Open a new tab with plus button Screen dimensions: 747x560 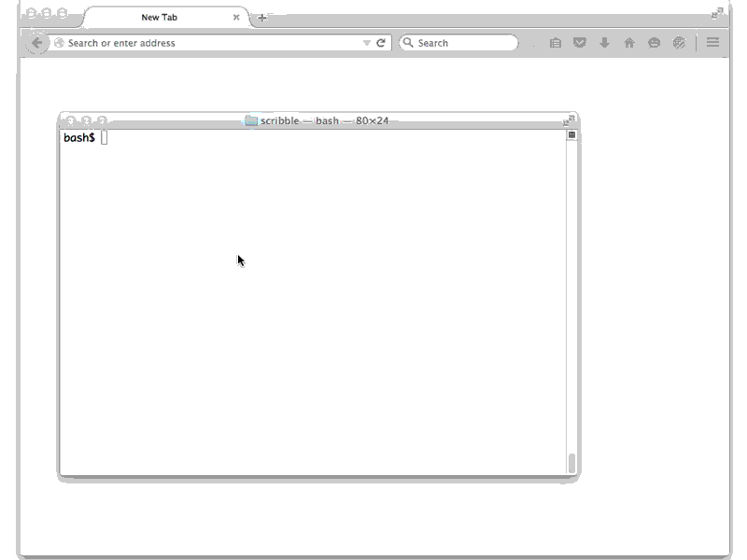(262, 18)
